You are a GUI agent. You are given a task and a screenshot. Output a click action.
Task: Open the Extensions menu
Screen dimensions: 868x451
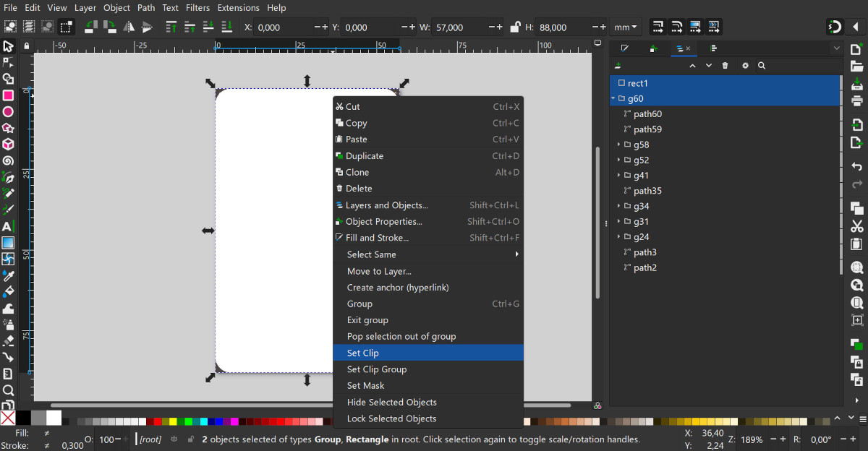point(238,8)
